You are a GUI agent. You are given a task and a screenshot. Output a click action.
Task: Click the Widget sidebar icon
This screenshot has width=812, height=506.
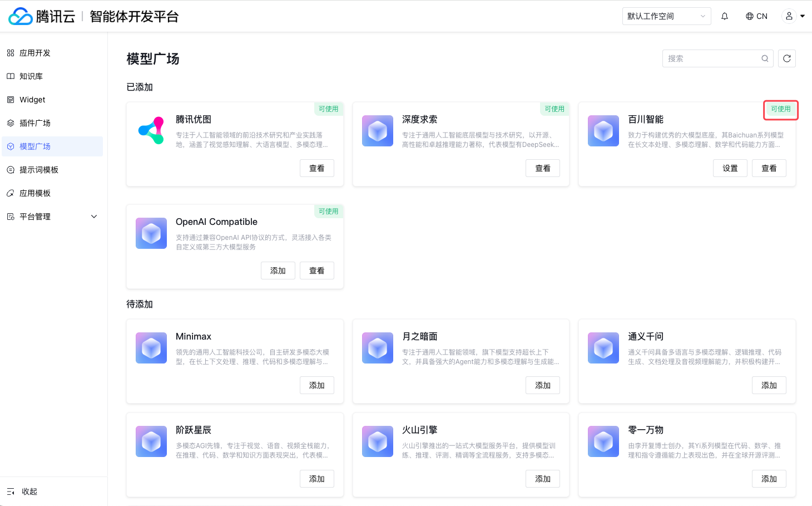click(11, 100)
